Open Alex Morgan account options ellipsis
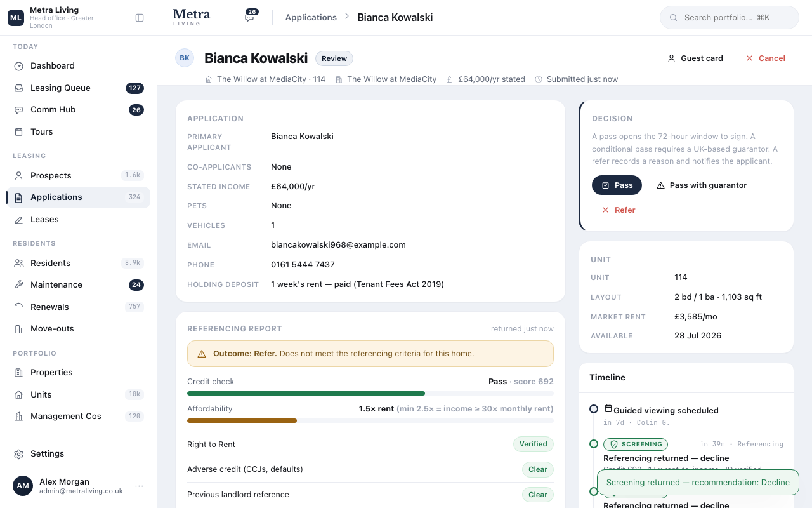 (x=140, y=486)
